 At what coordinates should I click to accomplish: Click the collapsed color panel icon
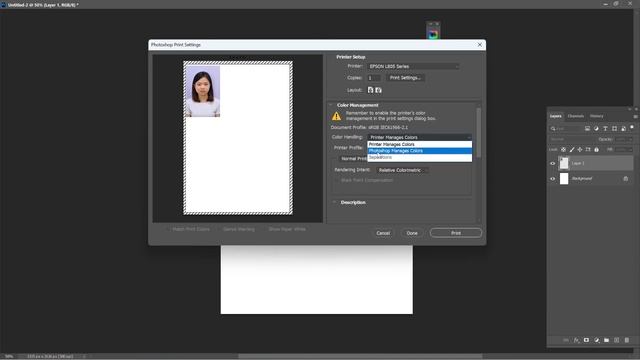(433, 34)
